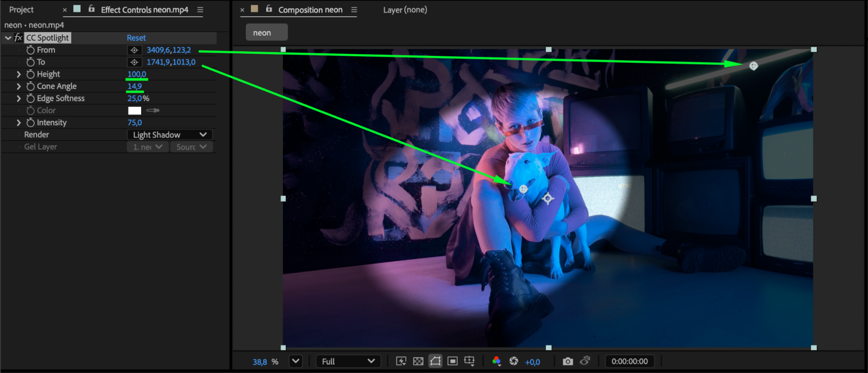868x373 pixels.
Task: Click the To point crosshair picker
Action: [x=134, y=62]
